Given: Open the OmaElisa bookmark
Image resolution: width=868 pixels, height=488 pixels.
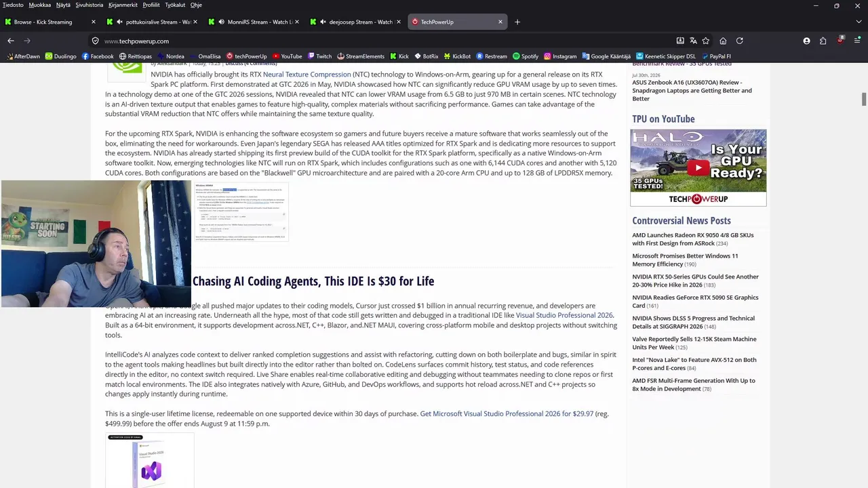Looking at the screenshot, I should [205, 56].
